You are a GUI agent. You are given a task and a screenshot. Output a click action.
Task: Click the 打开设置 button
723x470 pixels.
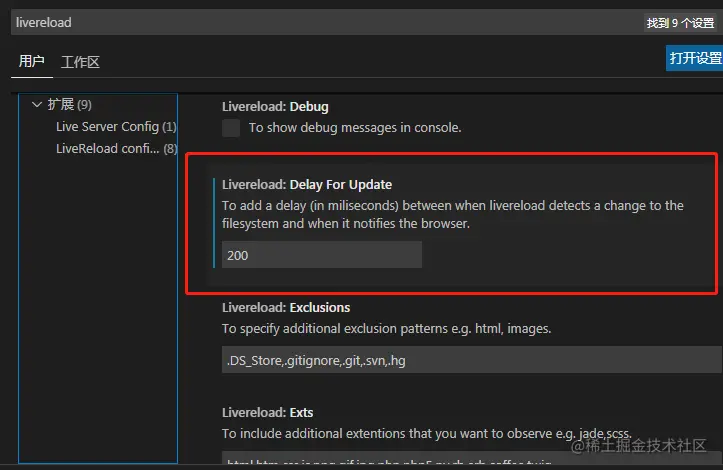coord(695,58)
